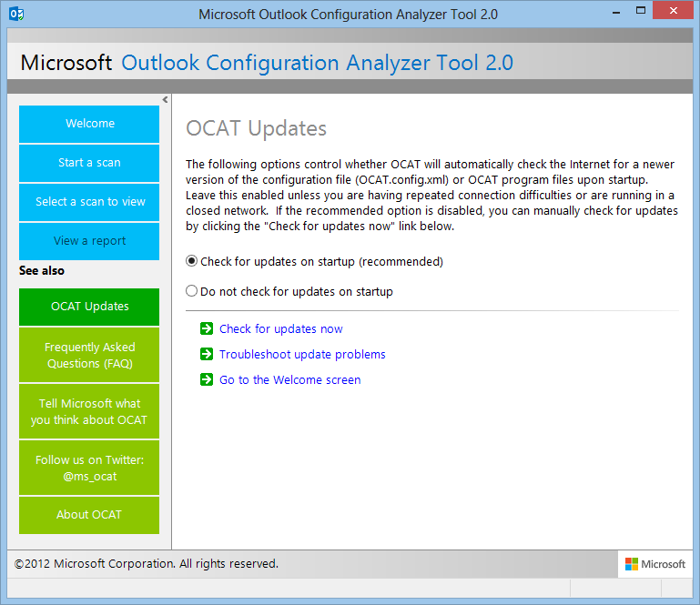Click green arrow icon beside Go to Welcome screen
700x605 pixels.
tap(207, 379)
